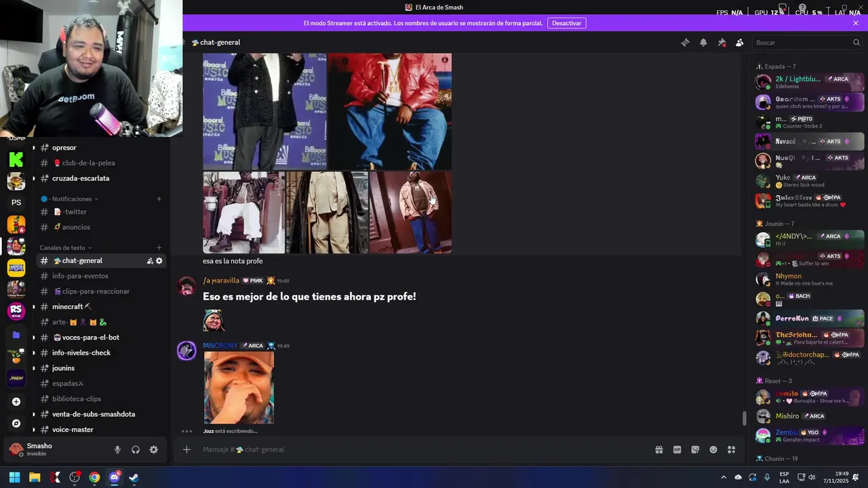The image size is (868, 488).
Task: Open the sticker picker
Action: (695, 449)
